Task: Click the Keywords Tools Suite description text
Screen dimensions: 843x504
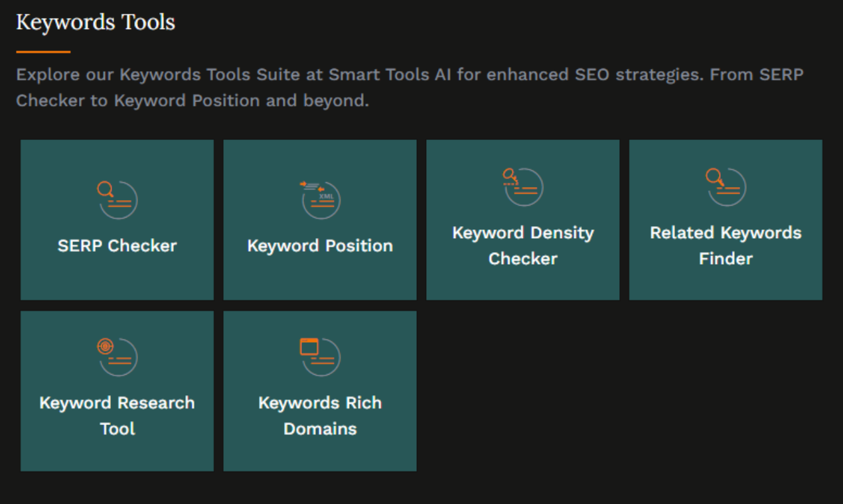Action: pos(409,88)
